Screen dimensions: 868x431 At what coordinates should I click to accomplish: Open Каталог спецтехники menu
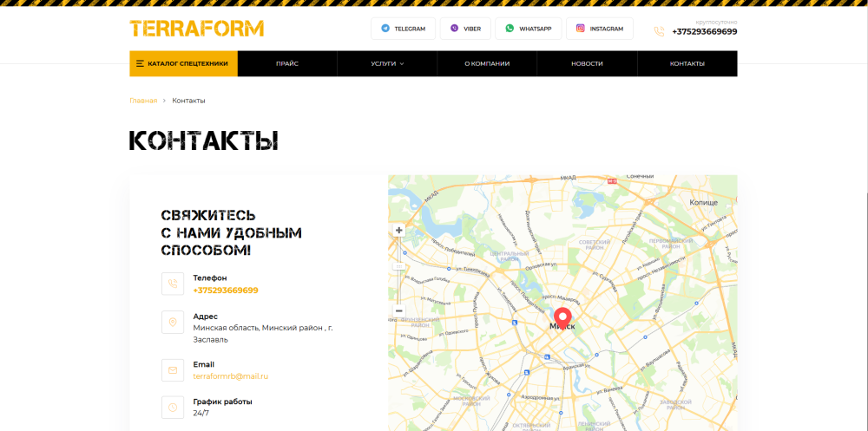tap(184, 63)
